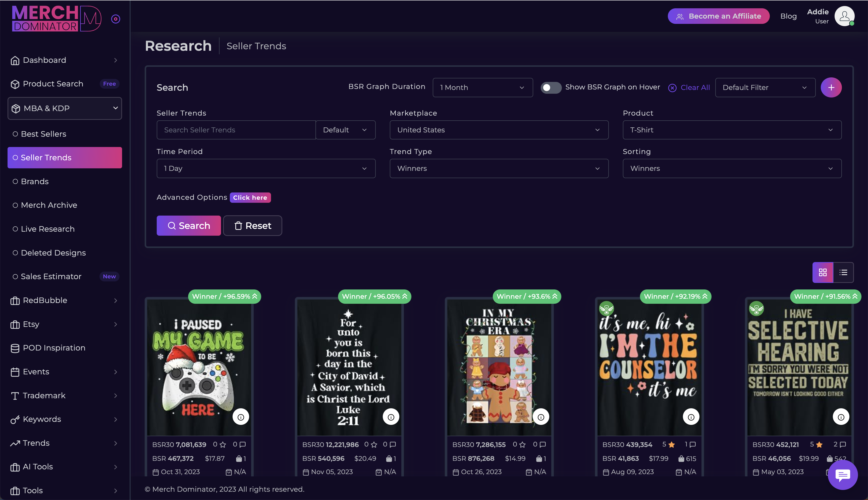
Task: Open Advanced Options via Click here
Action: [x=250, y=197]
